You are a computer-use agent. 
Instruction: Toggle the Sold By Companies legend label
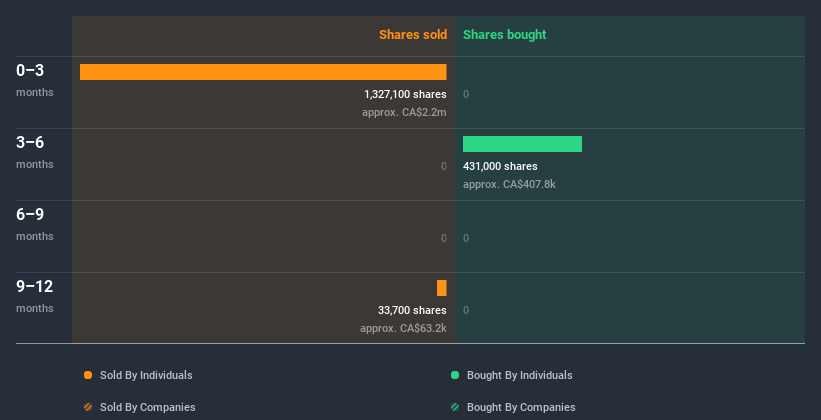[147, 407]
